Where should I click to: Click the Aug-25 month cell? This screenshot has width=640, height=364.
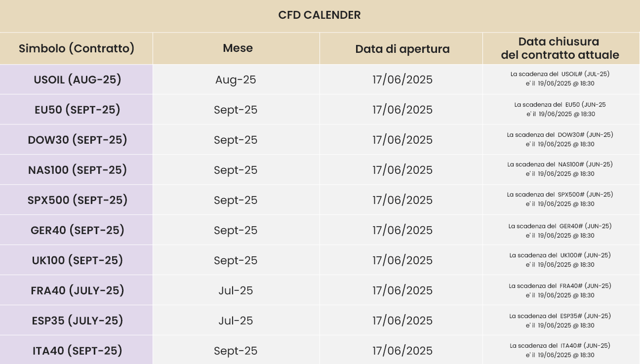[x=236, y=80]
